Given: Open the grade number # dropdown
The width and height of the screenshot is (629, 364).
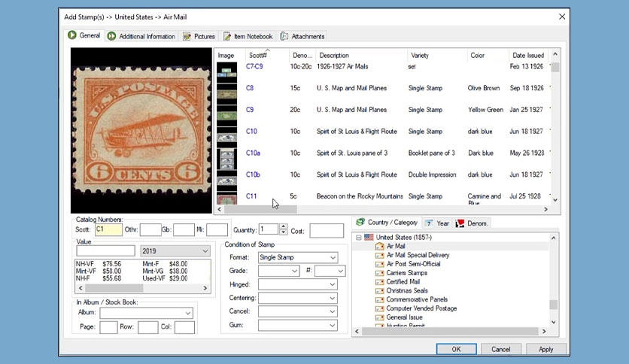Looking at the screenshot, I should (x=340, y=271).
